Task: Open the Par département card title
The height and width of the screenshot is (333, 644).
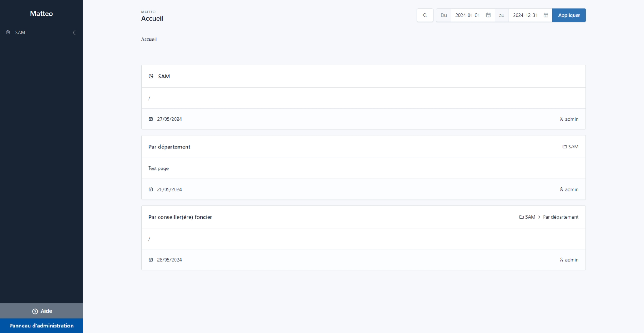Action: click(x=169, y=147)
